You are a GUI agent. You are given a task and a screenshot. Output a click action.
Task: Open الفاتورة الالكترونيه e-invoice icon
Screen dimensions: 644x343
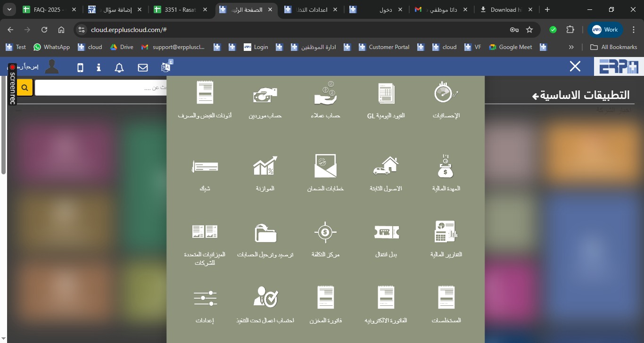[x=386, y=298]
